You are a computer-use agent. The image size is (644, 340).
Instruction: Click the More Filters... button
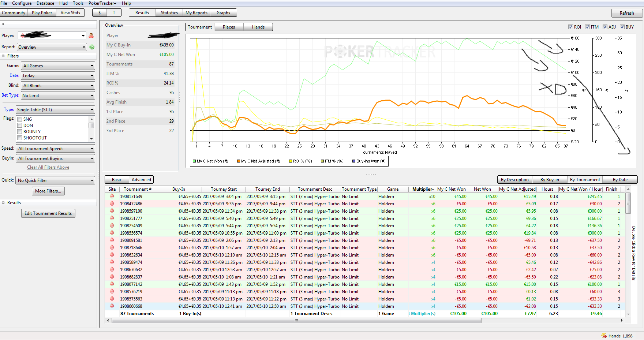tap(48, 191)
